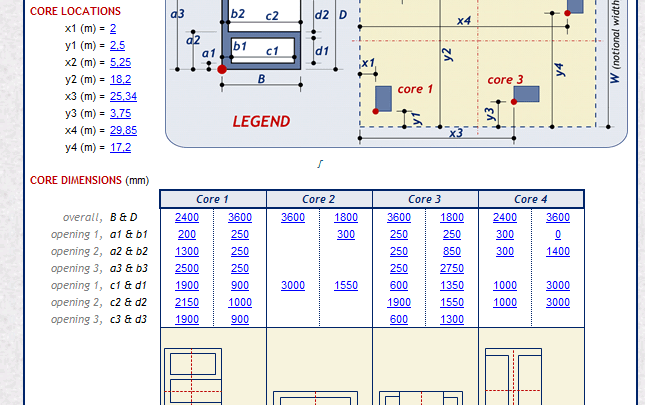Click Core 3 d1 value 1350
Image resolution: width=645 pixels, height=405 pixels.
coord(452,285)
